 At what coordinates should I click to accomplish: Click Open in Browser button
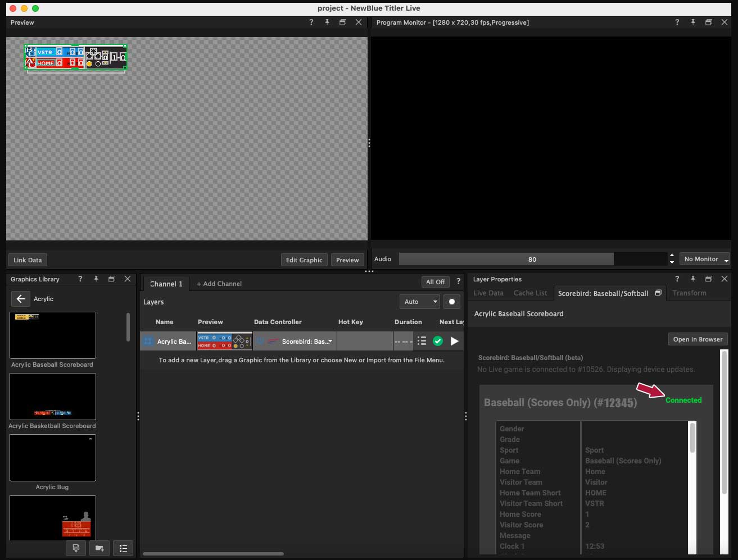[698, 339]
